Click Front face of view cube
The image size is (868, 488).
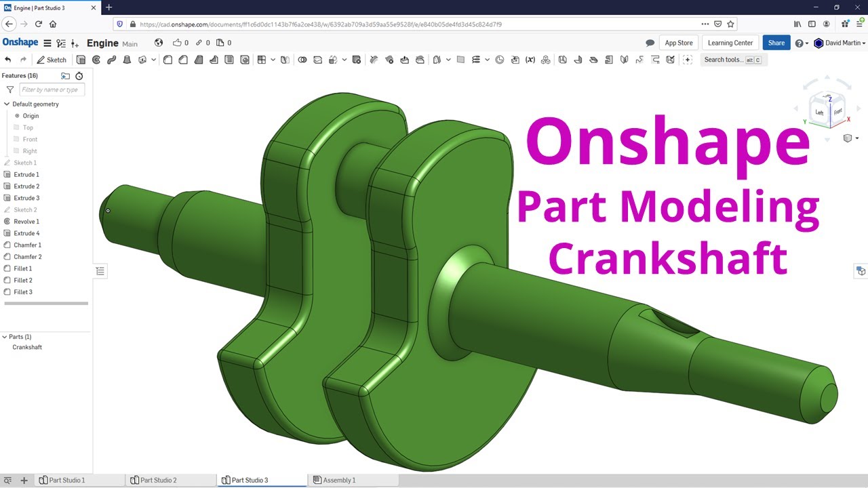837,112
